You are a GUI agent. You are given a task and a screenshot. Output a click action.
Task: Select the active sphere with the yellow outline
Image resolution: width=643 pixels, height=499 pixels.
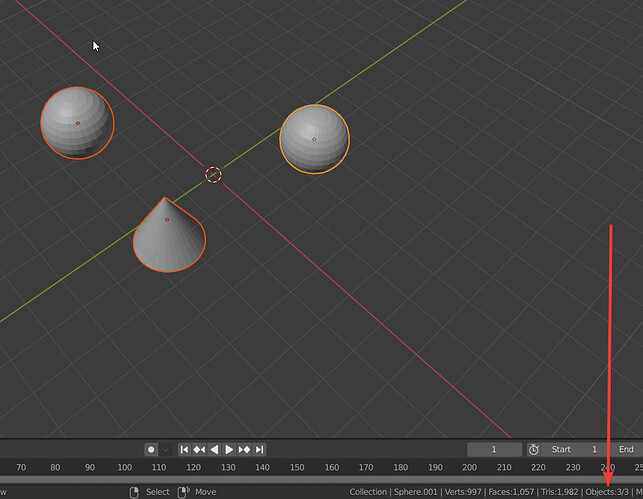[x=315, y=139]
